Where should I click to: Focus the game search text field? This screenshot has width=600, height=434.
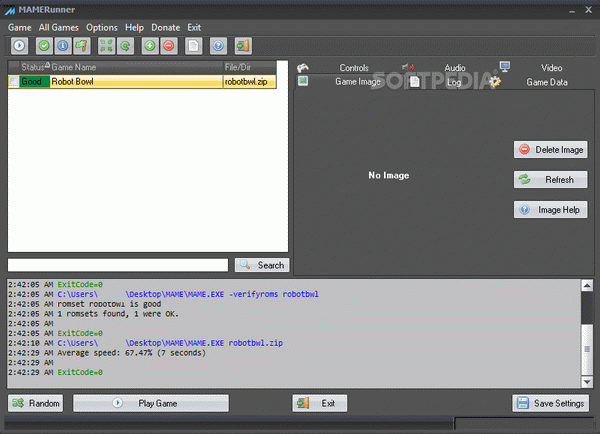coord(118,265)
